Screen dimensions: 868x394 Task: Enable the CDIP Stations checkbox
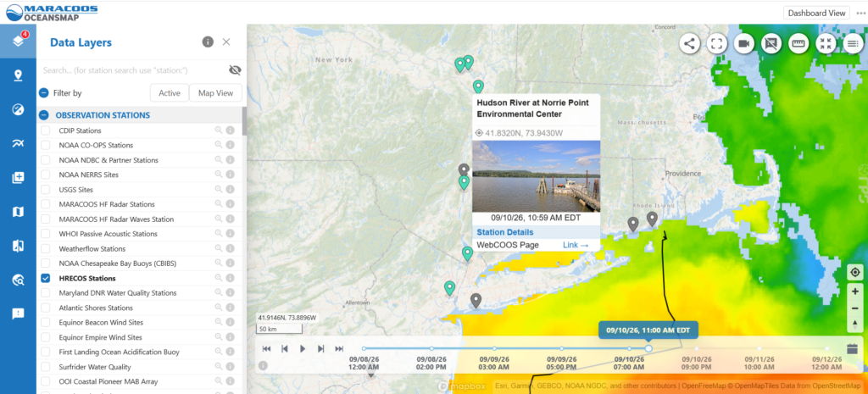pyautogui.click(x=46, y=130)
